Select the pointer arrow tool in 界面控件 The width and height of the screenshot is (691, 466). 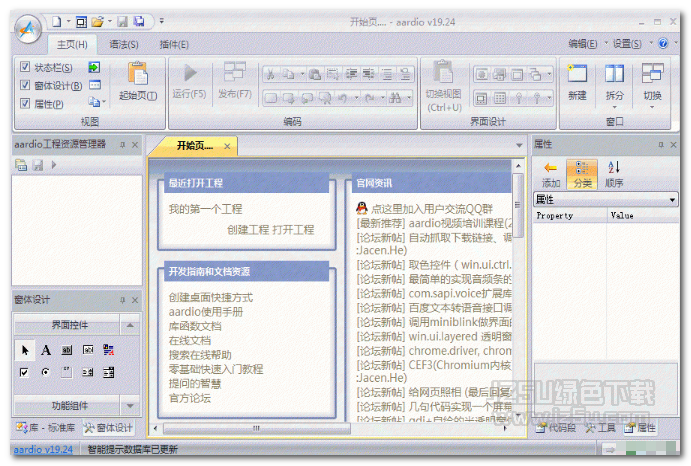[25, 350]
